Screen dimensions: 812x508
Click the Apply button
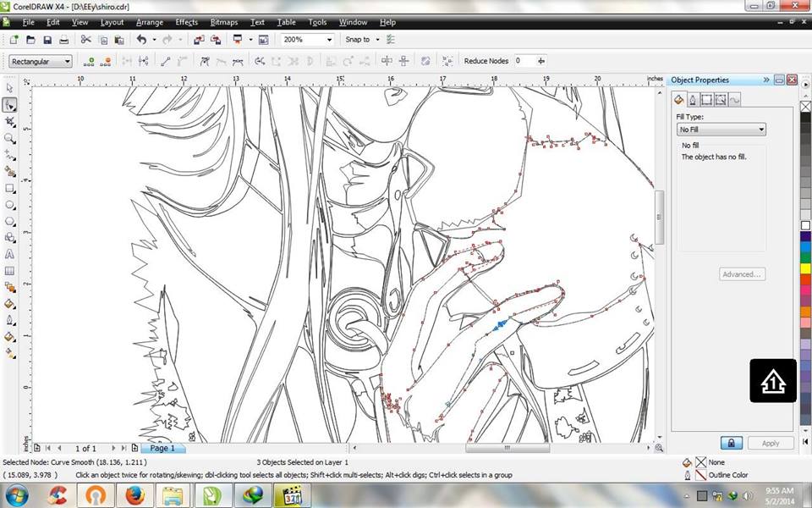[770, 443]
